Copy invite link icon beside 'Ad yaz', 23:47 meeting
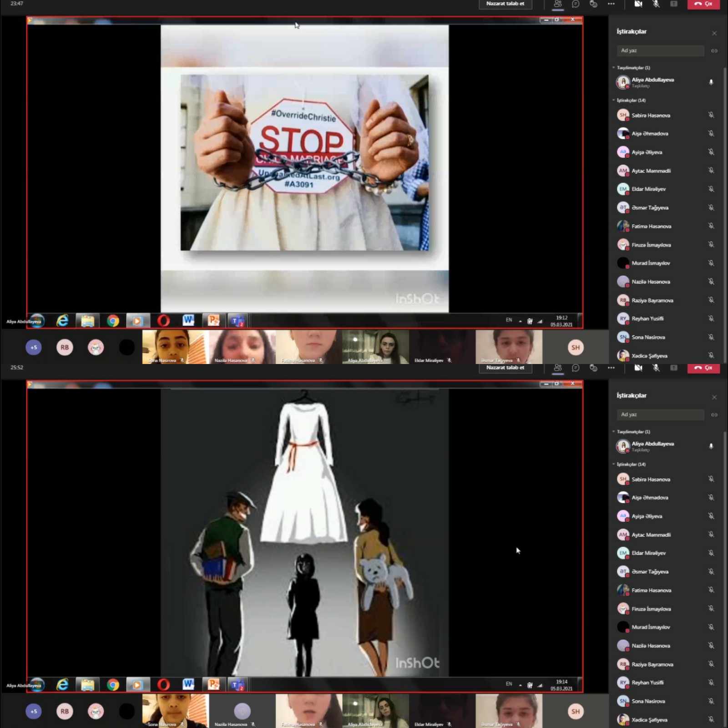The width and height of the screenshot is (728, 728). [714, 51]
